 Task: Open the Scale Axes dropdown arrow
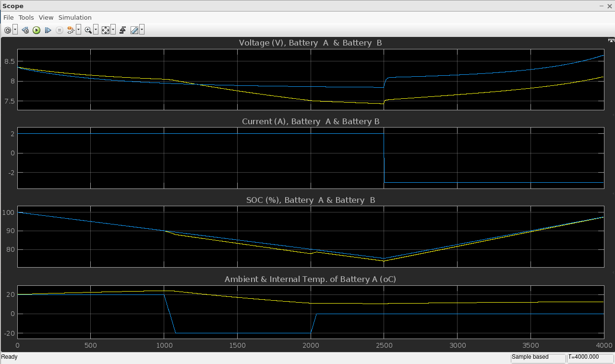(x=113, y=30)
